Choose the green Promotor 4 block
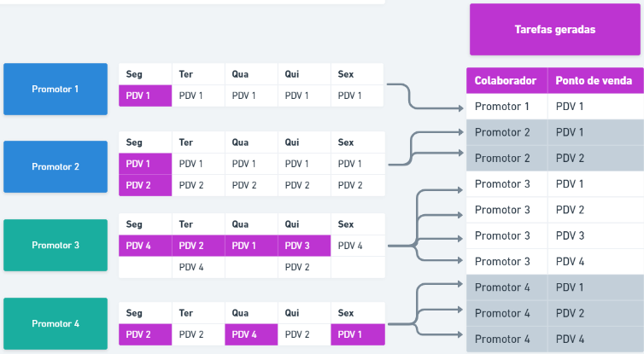This screenshot has height=354, width=644. pos(55,324)
